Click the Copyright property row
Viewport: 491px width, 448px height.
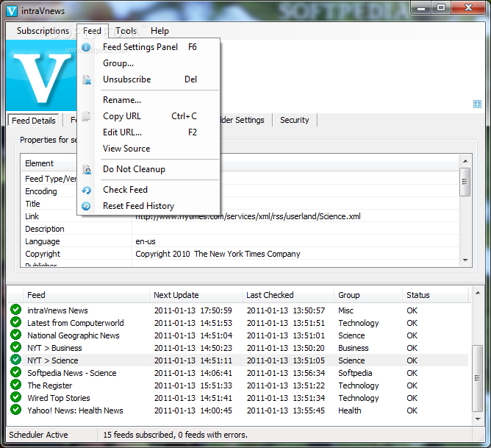click(x=240, y=254)
